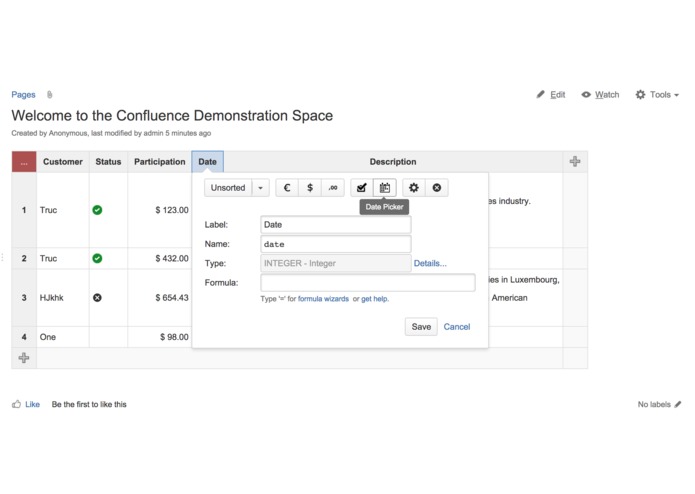Click the Save button
The height and width of the screenshot is (494, 695).
click(421, 327)
